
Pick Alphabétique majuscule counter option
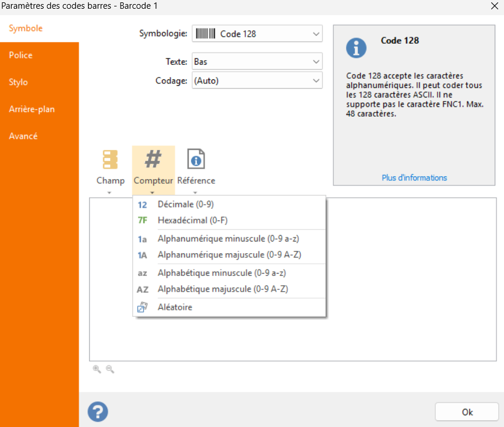pyautogui.click(x=223, y=289)
